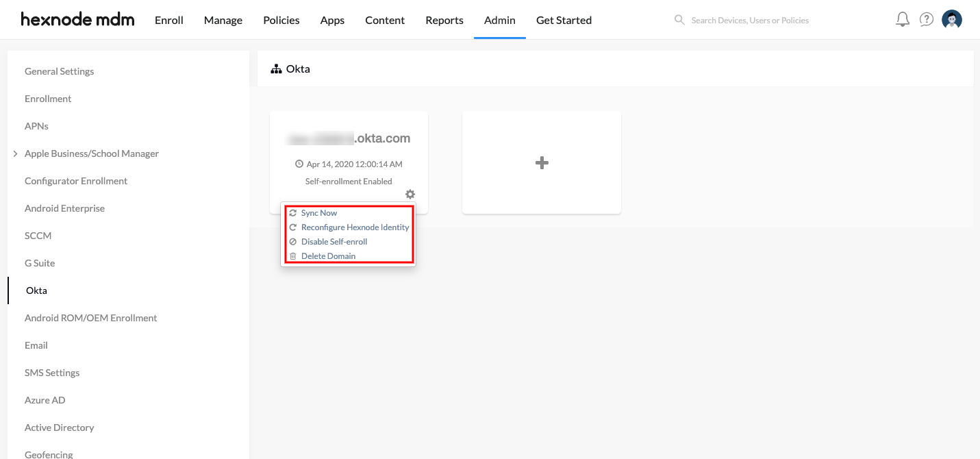This screenshot has height=459, width=980.
Task: Expand Apple Business/School Manager chevron
Action: point(15,153)
